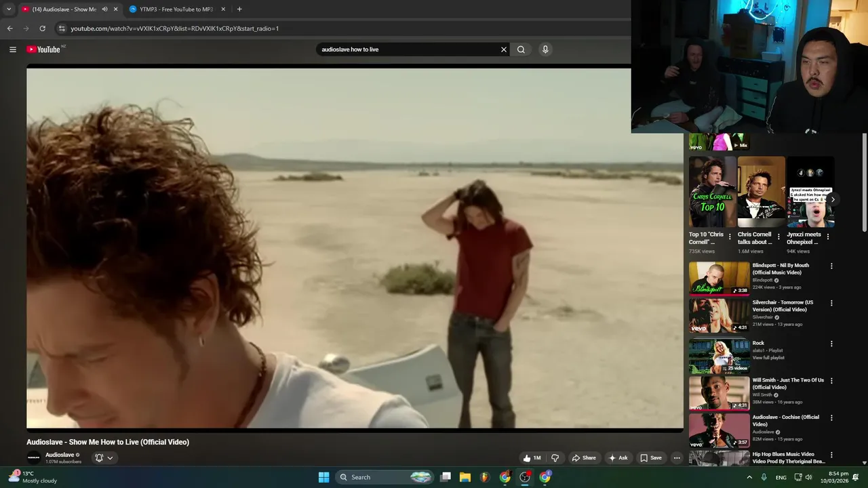Viewport: 868px width, 488px height.
Task: Mute the tab via speaker icon
Action: pos(105,9)
